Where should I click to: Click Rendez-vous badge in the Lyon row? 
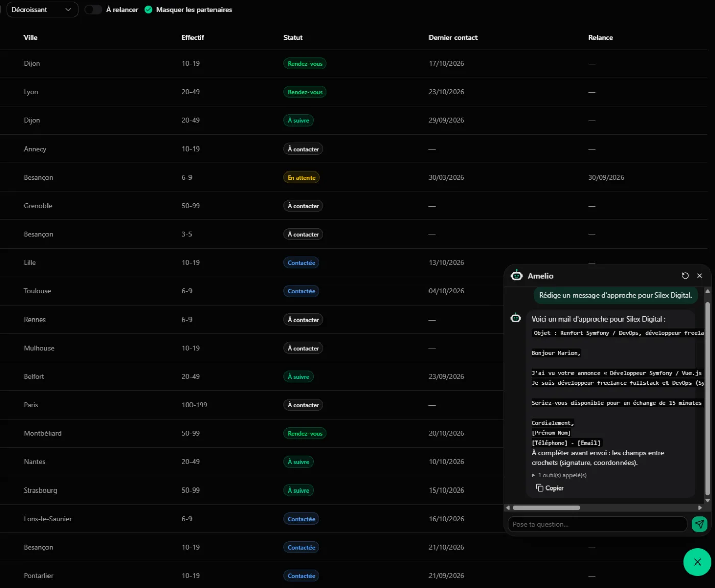305,92
